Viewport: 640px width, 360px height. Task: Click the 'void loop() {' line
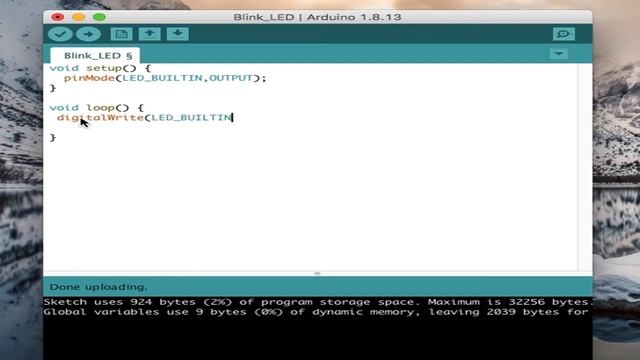[97, 108]
